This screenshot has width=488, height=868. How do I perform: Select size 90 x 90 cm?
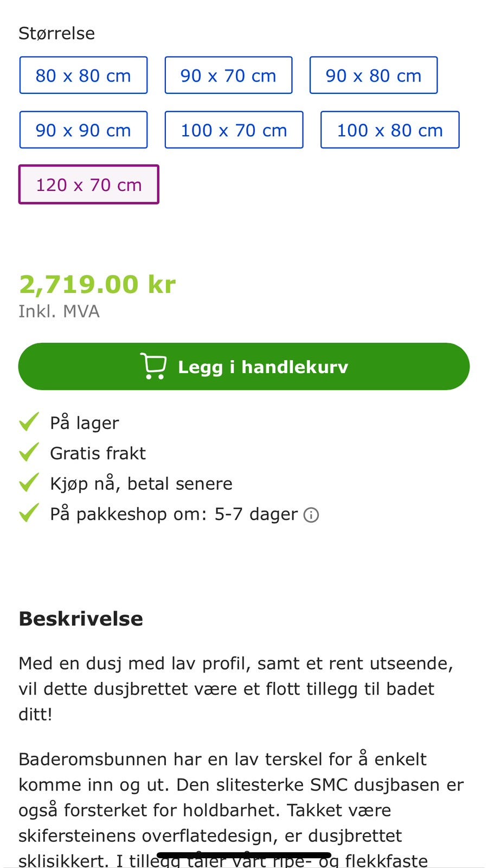click(83, 130)
